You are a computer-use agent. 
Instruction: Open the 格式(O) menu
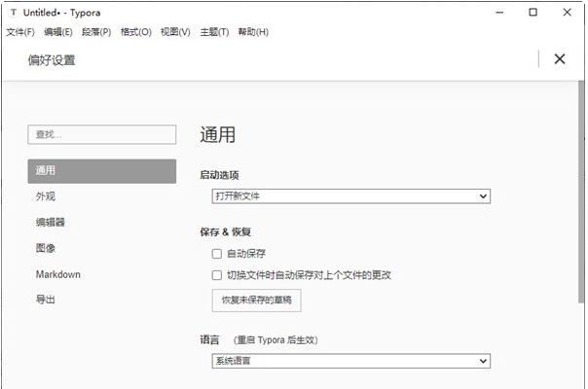pyautogui.click(x=135, y=32)
